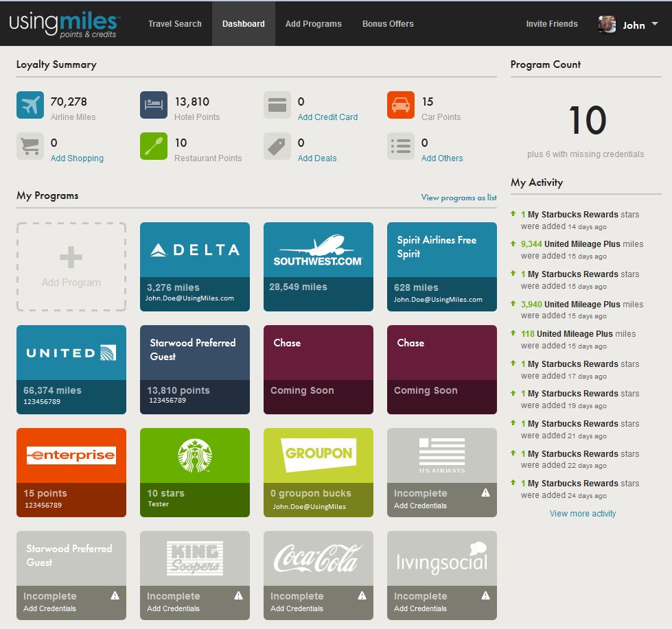The image size is (672, 629).
Task: Click the 15 points Enterprise text
Action: click(x=45, y=493)
